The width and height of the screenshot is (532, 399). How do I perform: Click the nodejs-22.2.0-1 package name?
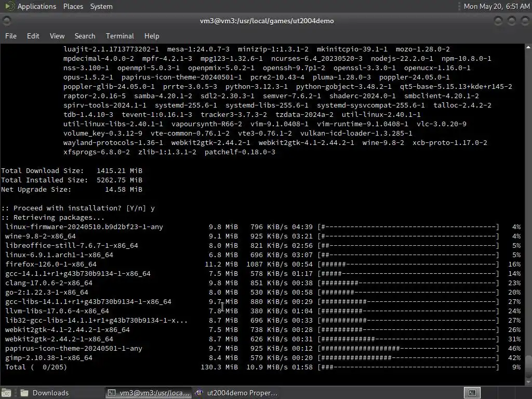coord(402,58)
